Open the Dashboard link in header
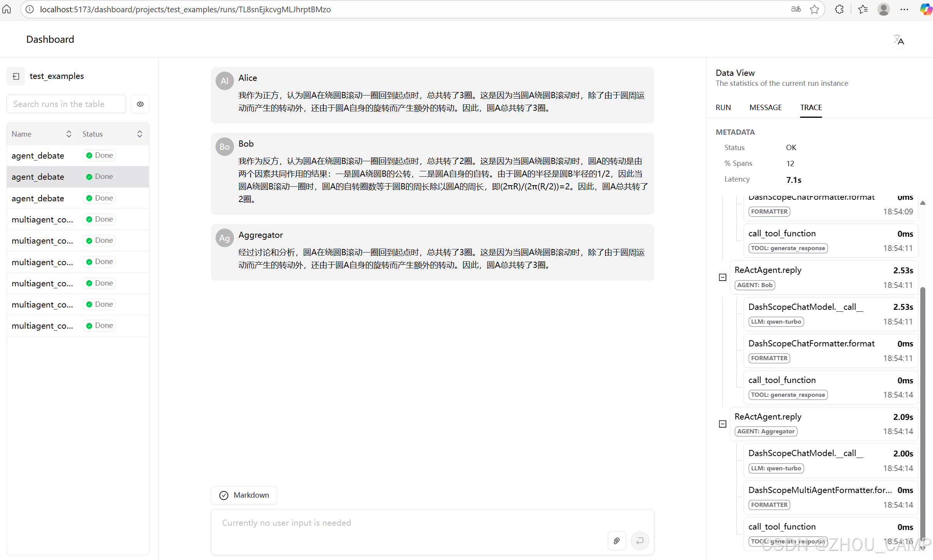 point(50,39)
